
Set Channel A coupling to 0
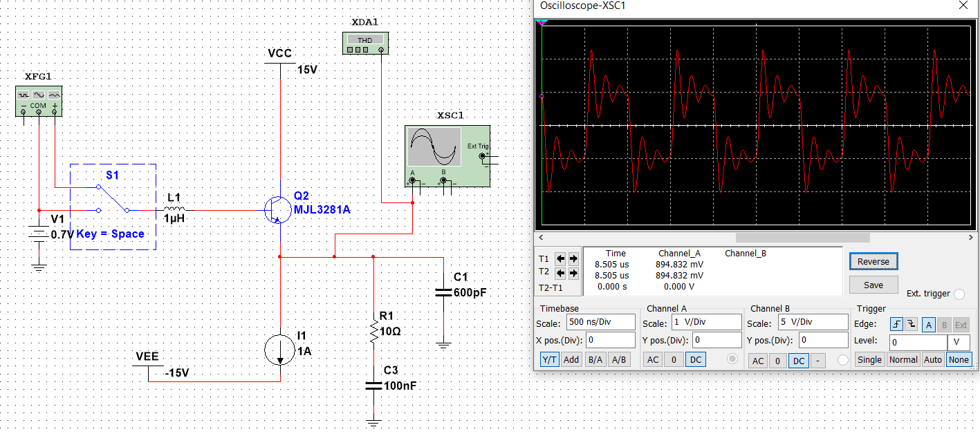pyautogui.click(x=674, y=359)
